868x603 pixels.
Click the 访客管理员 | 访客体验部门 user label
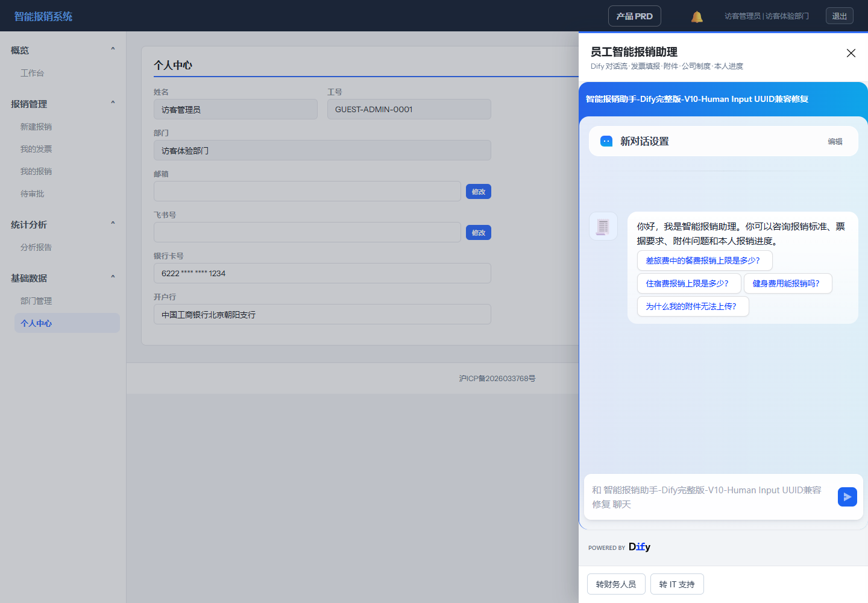pos(767,16)
